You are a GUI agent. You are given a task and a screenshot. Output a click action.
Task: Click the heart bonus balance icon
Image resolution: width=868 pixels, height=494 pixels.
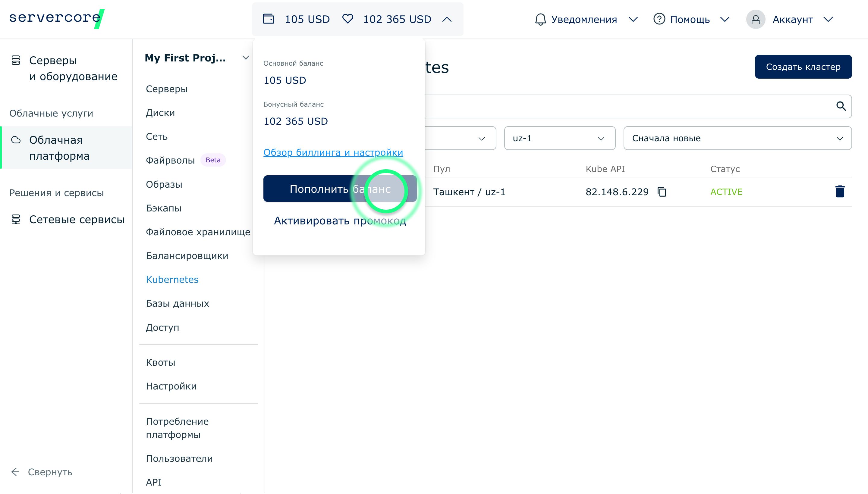tap(347, 19)
